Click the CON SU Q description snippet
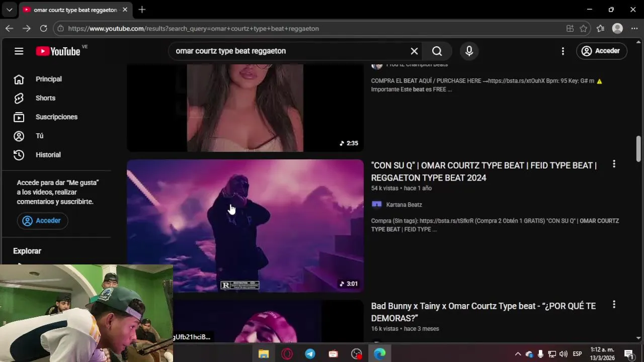 click(495, 225)
